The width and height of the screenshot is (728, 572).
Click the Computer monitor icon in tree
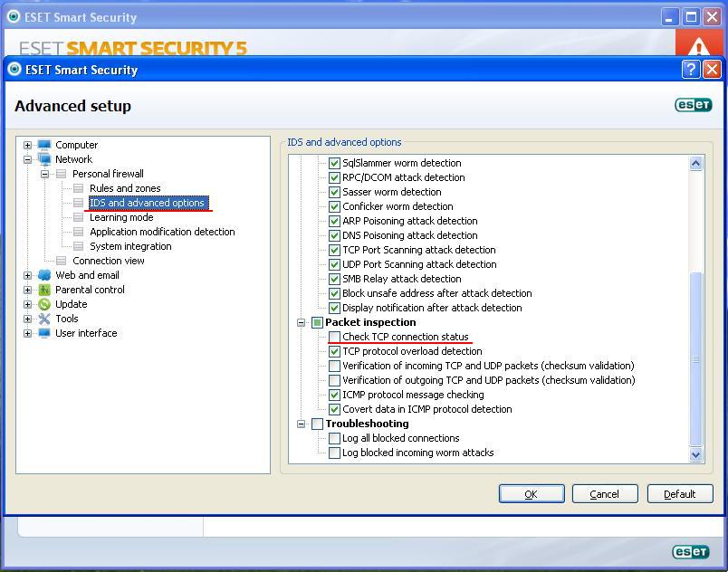pos(44,145)
